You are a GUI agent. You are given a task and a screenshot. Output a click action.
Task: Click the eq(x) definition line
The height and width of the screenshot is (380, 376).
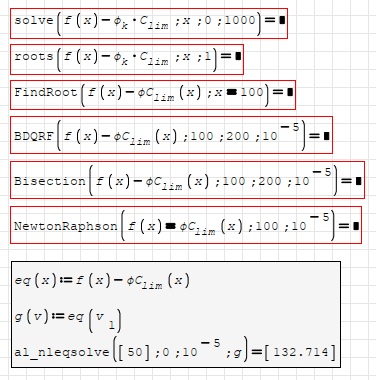(102, 281)
